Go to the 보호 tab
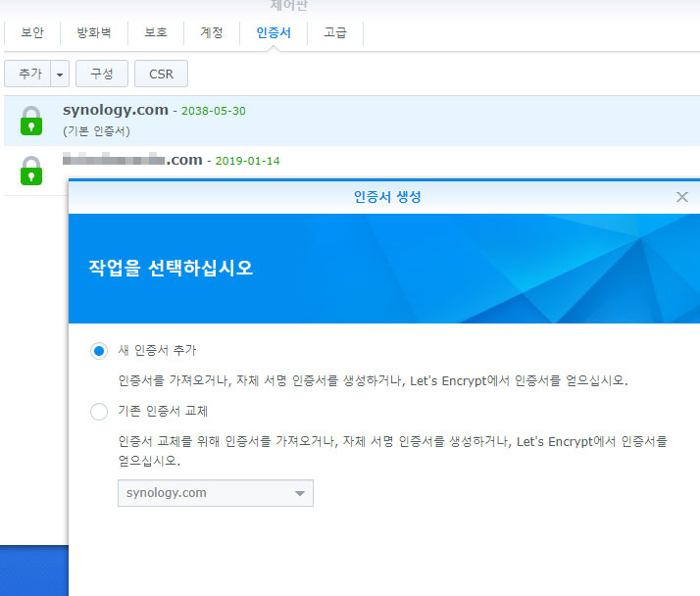 coord(156,32)
